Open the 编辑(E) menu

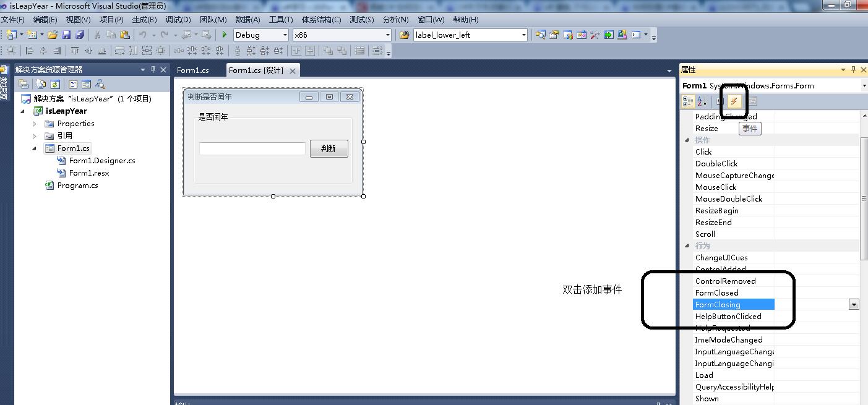(45, 19)
